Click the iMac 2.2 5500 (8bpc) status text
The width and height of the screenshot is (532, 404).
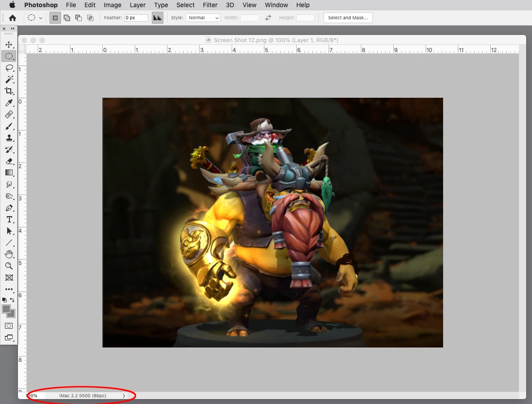point(83,395)
